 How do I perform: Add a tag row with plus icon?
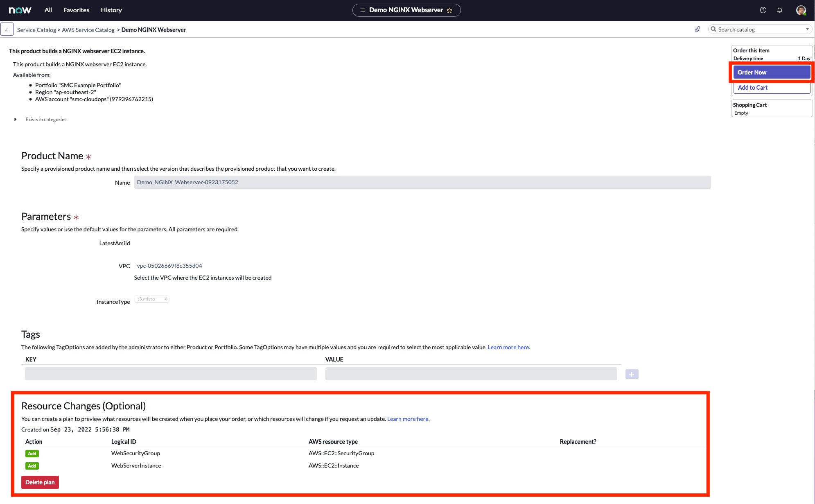[x=632, y=374]
